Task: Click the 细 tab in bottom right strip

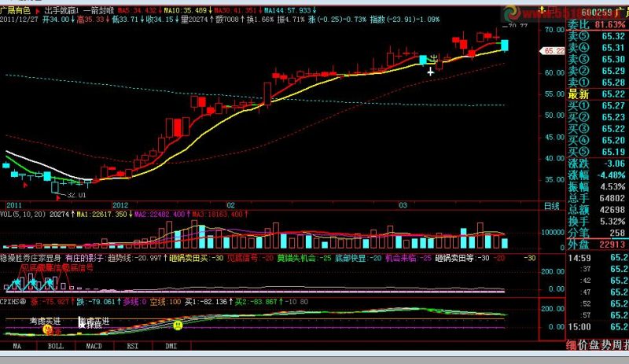Action: (x=572, y=346)
